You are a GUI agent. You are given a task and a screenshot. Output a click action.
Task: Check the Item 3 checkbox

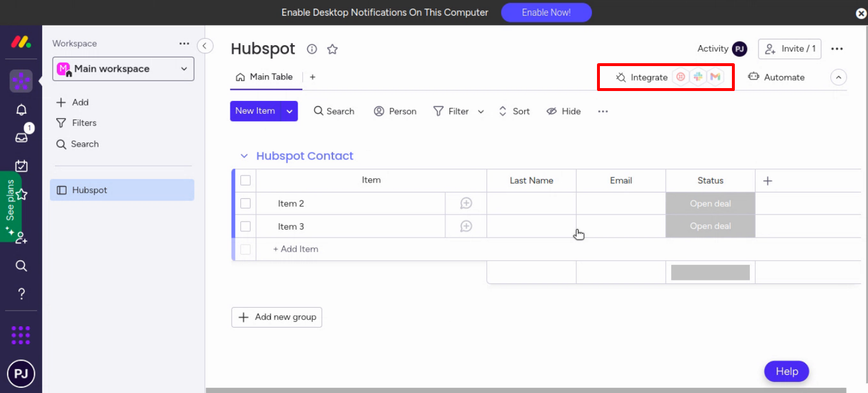click(x=246, y=226)
